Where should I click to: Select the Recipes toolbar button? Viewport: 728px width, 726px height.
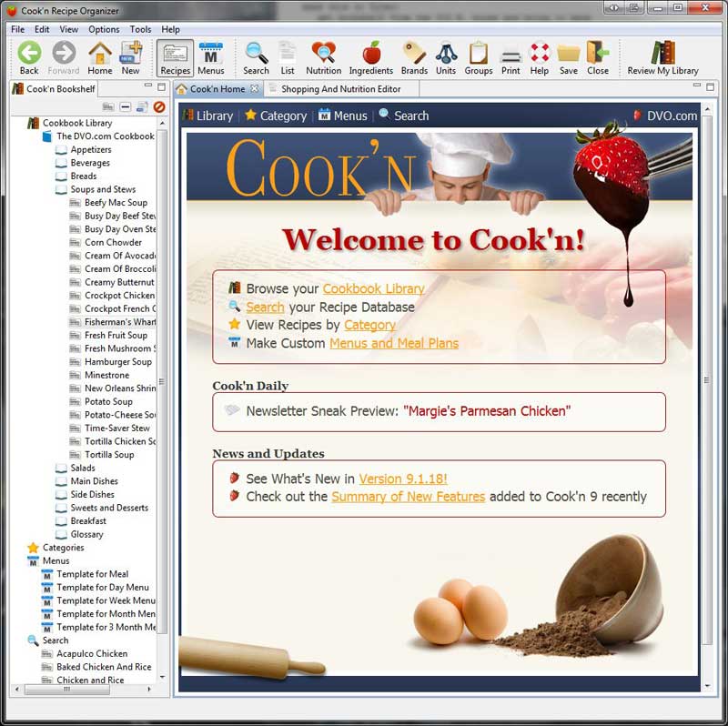(175, 58)
